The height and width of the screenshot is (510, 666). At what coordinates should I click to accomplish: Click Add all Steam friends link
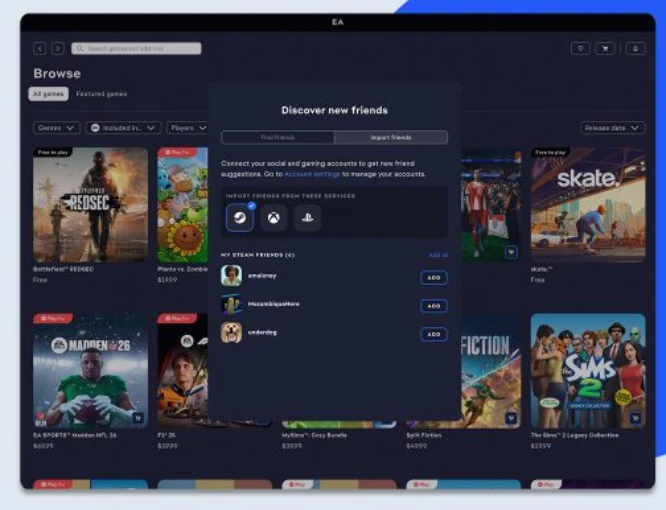[438, 255]
